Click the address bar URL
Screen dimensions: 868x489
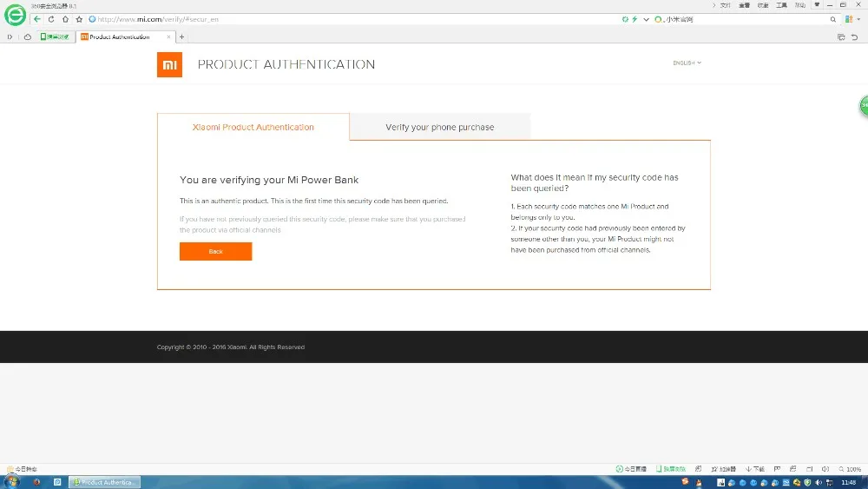pos(158,19)
